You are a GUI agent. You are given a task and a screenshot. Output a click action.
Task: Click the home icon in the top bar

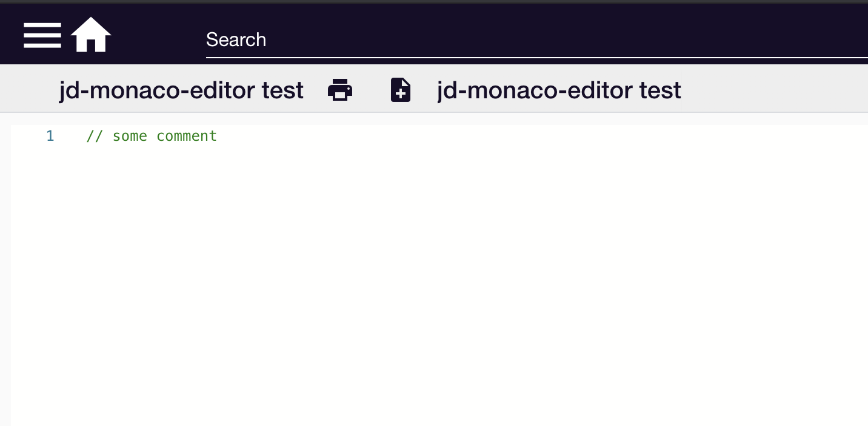click(91, 35)
